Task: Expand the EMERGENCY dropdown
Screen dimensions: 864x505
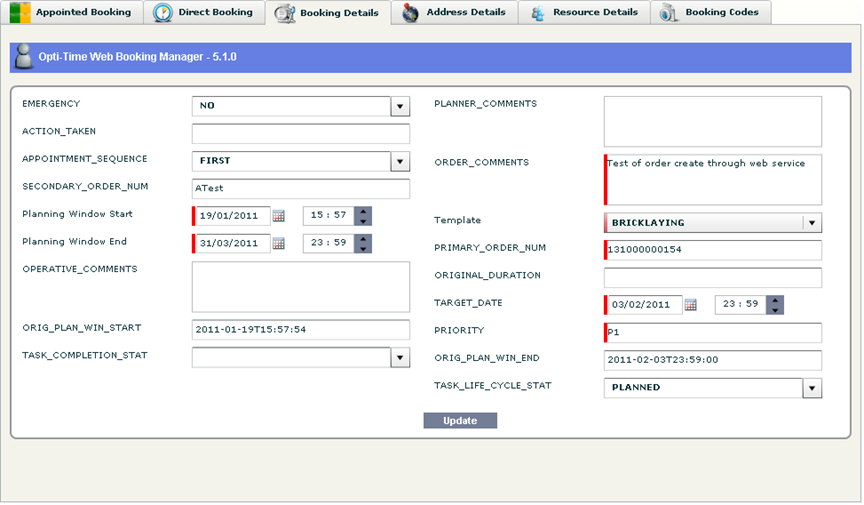Action: (400, 106)
